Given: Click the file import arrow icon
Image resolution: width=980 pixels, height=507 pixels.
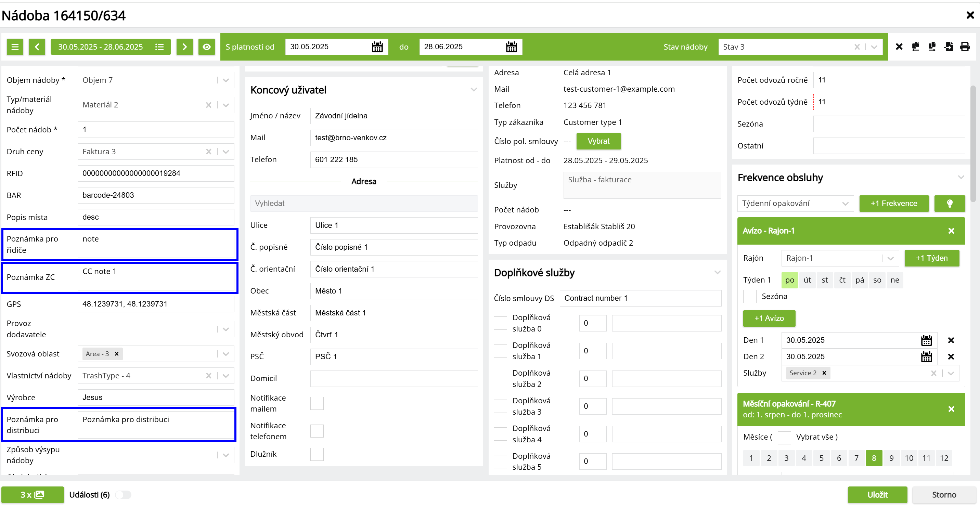Looking at the screenshot, I should pos(949,47).
